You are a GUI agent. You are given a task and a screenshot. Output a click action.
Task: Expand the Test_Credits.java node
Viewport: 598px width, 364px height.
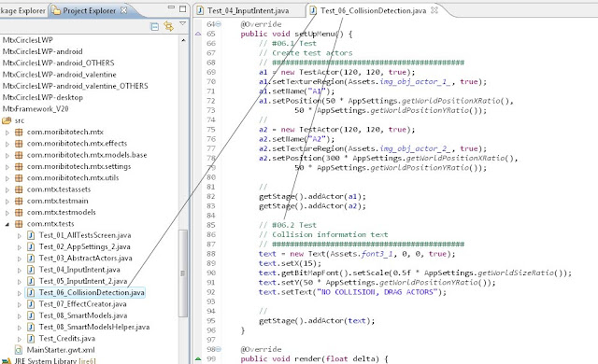[x=20, y=339]
